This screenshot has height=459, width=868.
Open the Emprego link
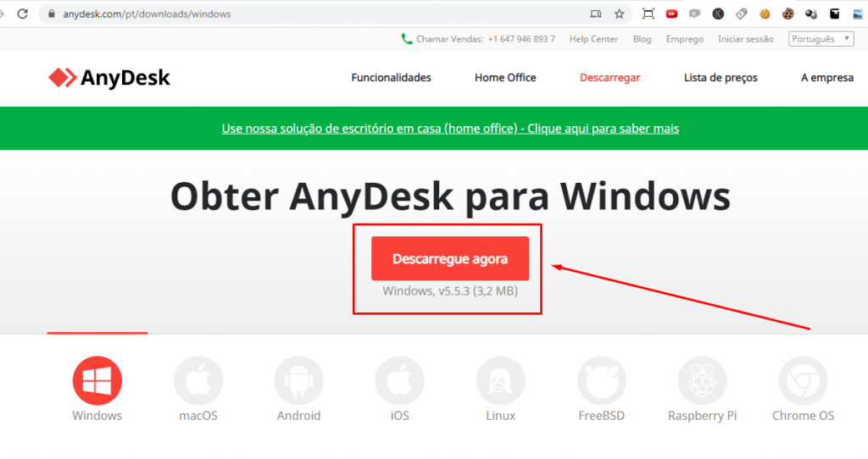pyautogui.click(x=685, y=39)
